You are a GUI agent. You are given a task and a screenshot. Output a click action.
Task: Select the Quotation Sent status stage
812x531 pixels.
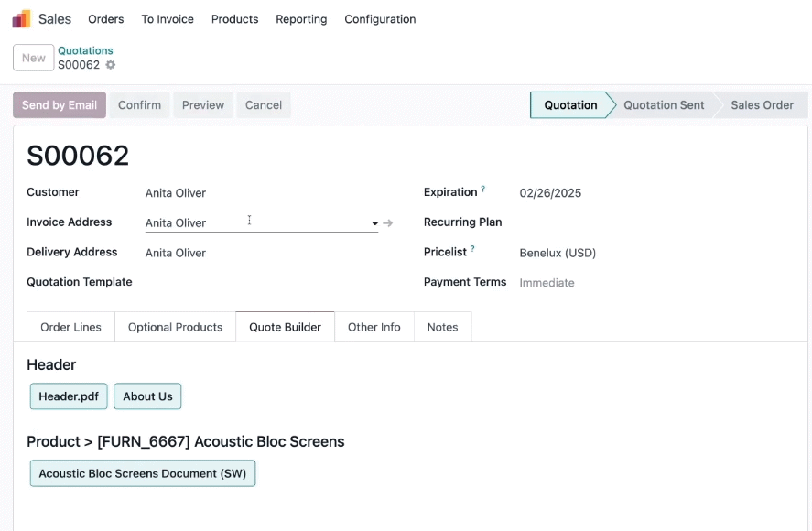[x=664, y=105]
